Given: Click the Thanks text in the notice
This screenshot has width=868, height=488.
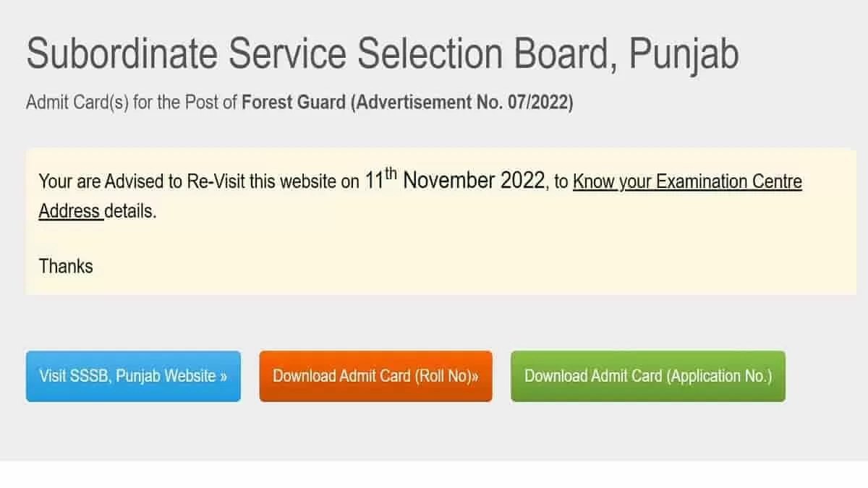Looking at the screenshot, I should (x=66, y=266).
